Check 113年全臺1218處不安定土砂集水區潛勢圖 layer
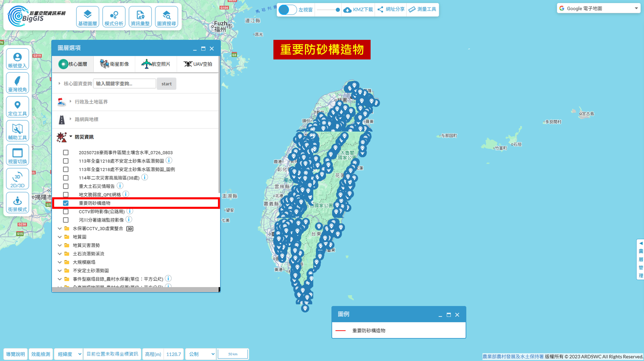 pyautogui.click(x=66, y=161)
